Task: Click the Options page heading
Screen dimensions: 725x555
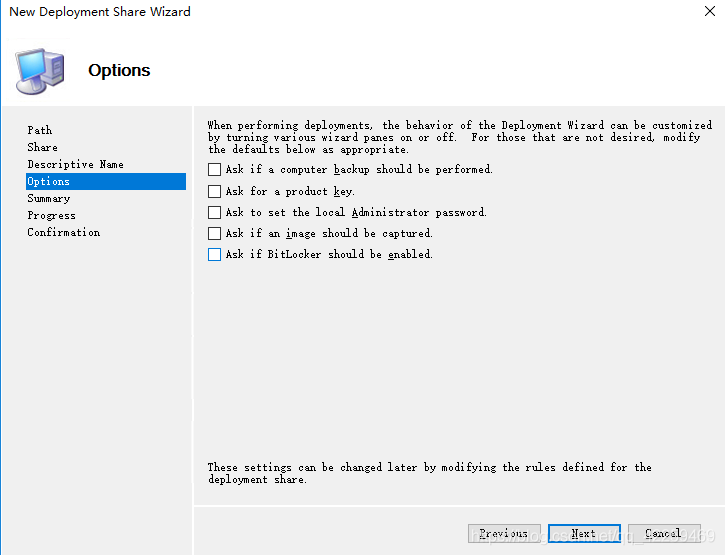Action: (x=119, y=70)
